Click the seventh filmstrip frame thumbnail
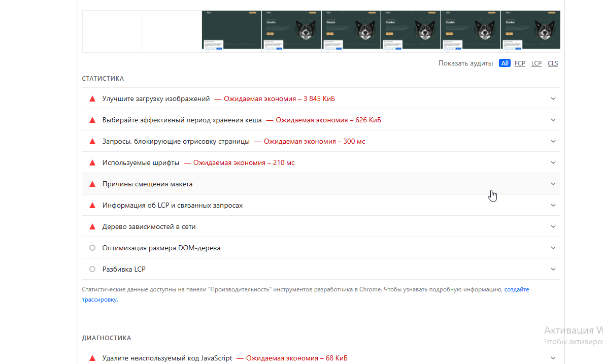 471,31
